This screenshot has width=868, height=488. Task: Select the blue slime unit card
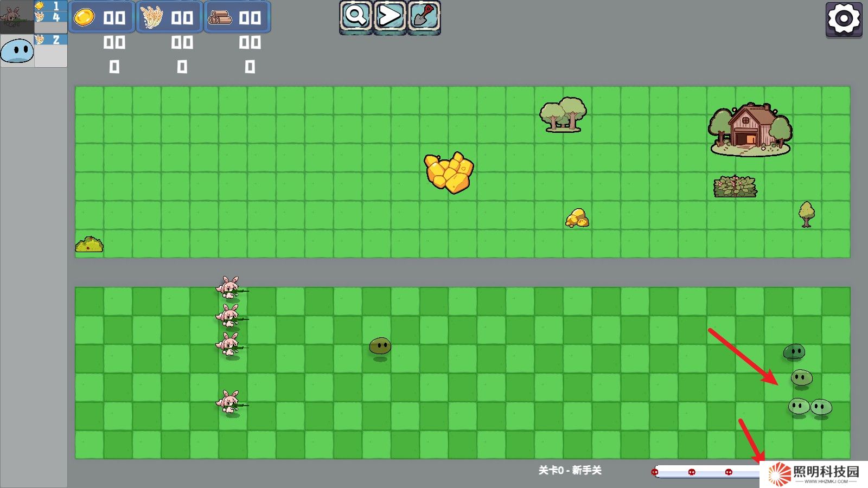click(17, 51)
